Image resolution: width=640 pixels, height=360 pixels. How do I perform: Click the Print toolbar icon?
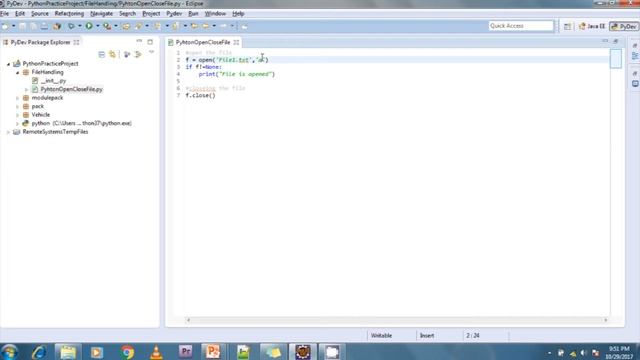(44, 26)
